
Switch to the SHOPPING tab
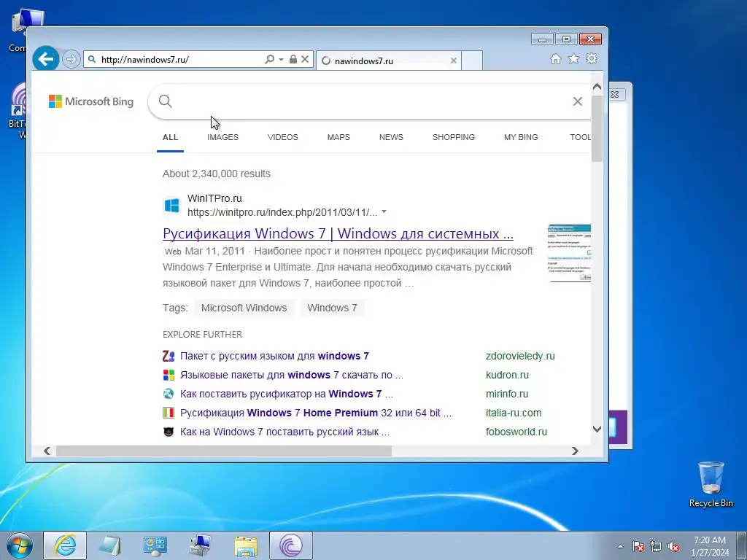point(454,137)
